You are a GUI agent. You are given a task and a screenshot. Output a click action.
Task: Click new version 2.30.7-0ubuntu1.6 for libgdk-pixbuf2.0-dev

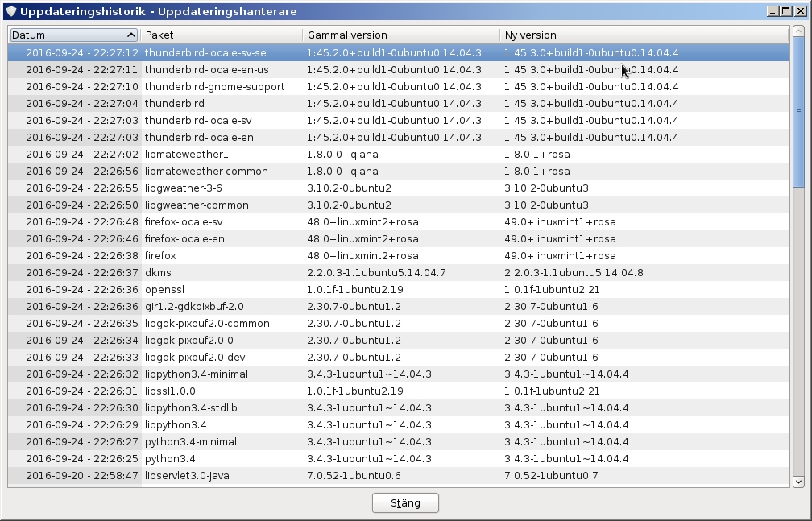point(551,358)
